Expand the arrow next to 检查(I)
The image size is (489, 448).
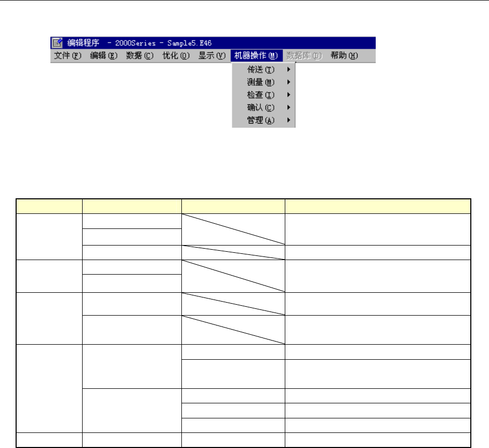click(289, 94)
